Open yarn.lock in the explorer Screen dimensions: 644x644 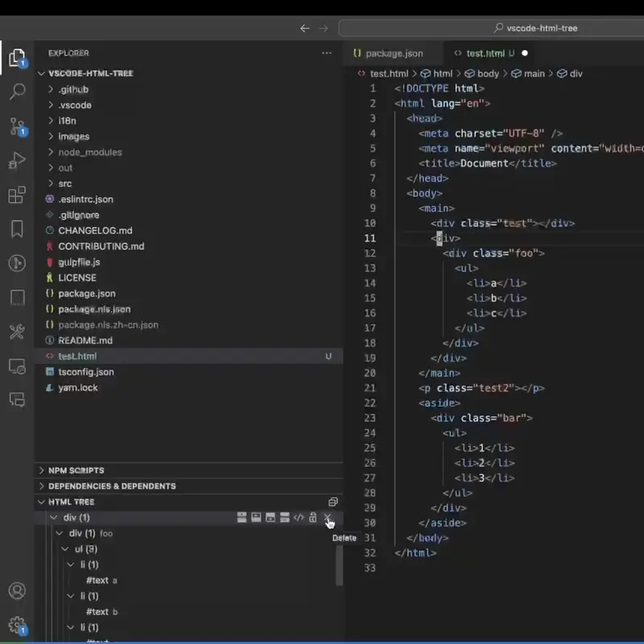(x=188, y=387)
